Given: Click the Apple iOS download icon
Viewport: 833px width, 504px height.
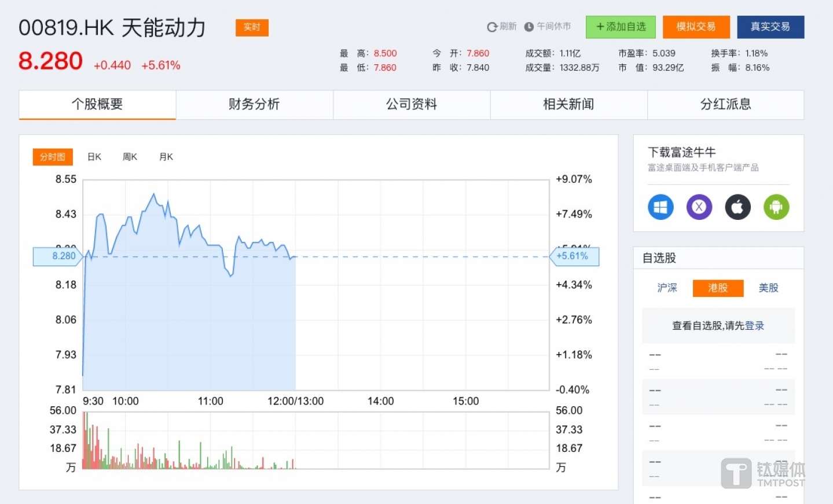Looking at the screenshot, I should (x=737, y=207).
